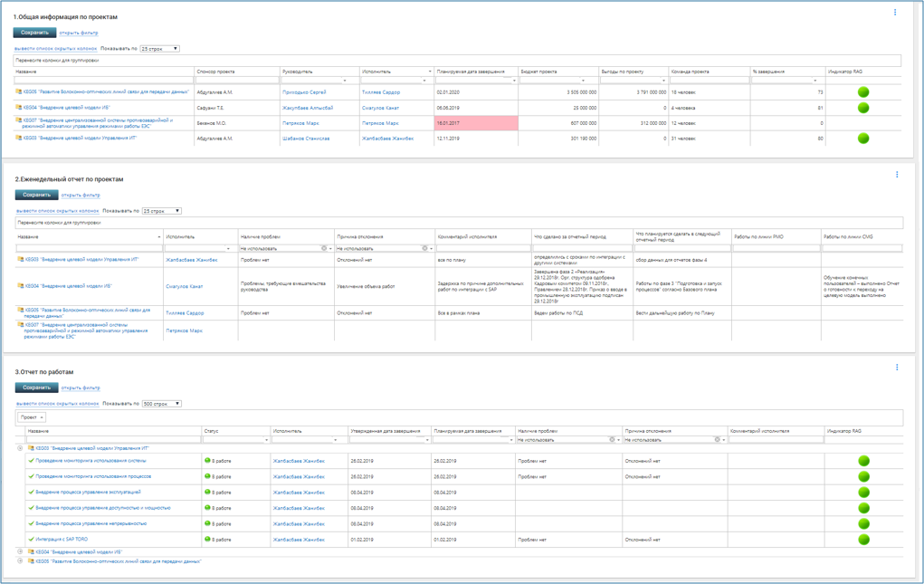The height and width of the screenshot is (584, 924).
Task: Click the RAG indicator for Проведение мониторинга использования системы
Action: (864, 461)
